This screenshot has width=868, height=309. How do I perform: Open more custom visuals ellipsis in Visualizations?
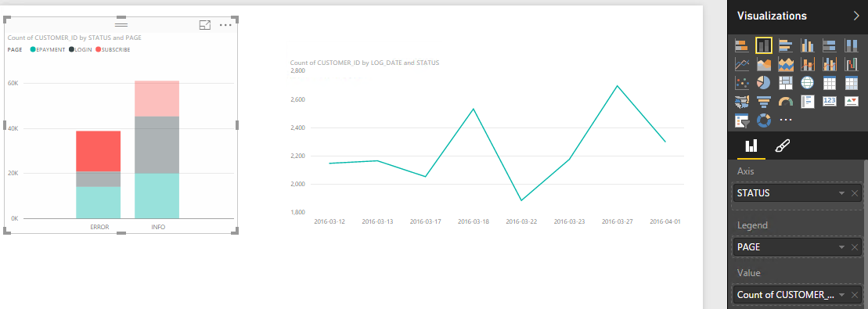(x=786, y=120)
